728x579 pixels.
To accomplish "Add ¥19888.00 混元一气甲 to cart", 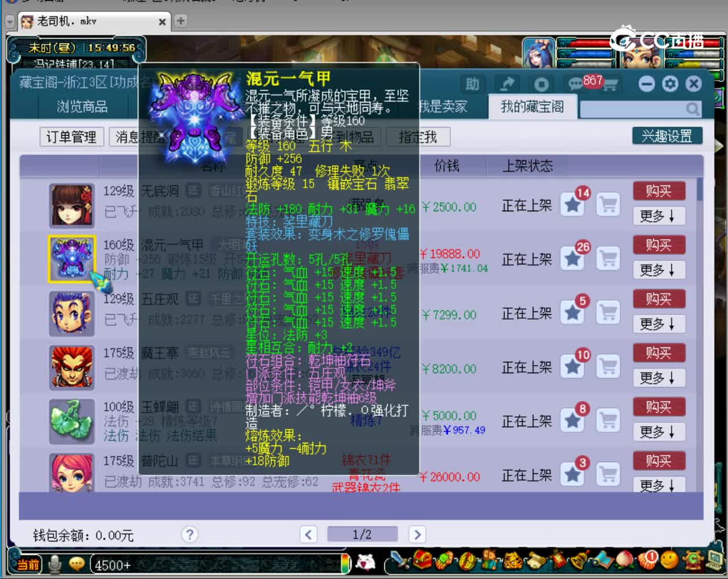I will [608, 258].
